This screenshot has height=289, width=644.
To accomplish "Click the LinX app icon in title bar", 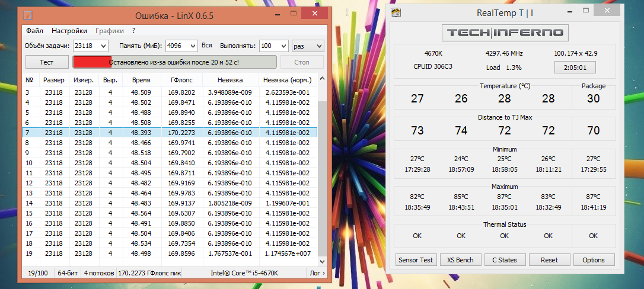I will (x=28, y=16).
